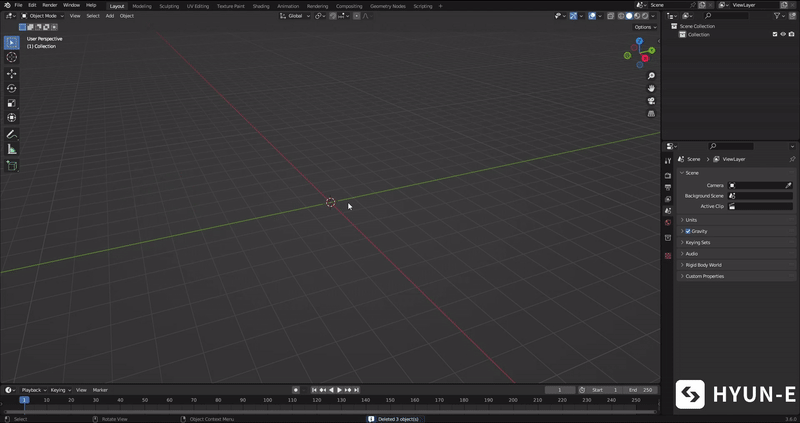Open the File menu
The image size is (800, 423).
[18, 5]
